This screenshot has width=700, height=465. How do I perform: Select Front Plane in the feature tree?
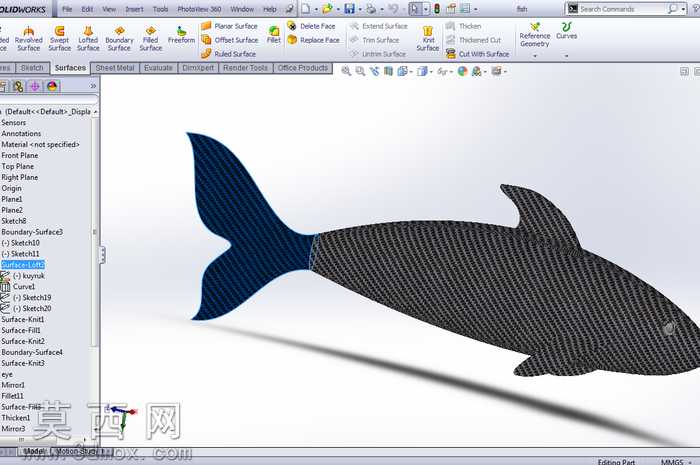point(20,155)
